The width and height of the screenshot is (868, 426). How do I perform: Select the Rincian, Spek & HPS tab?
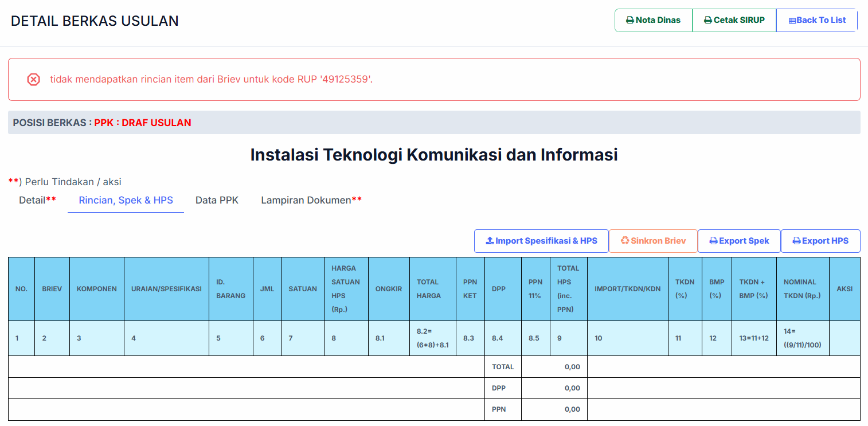click(x=126, y=200)
